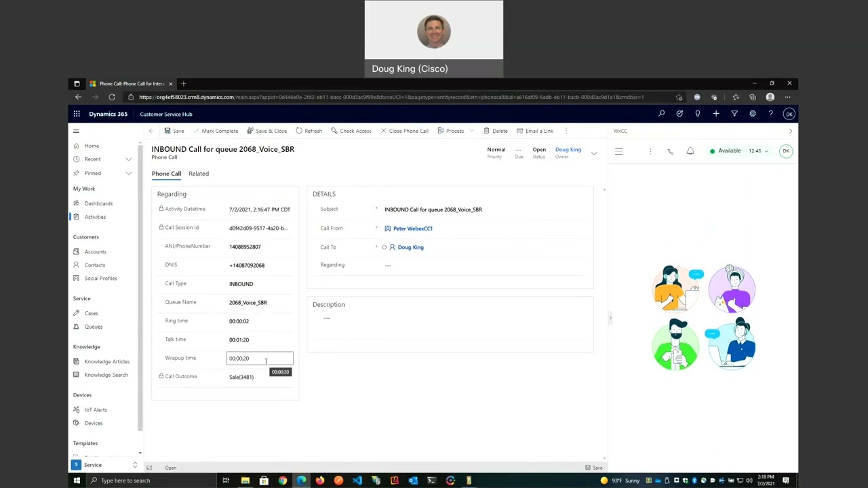Click the Talk time value 00:01:20

pos(239,340)
